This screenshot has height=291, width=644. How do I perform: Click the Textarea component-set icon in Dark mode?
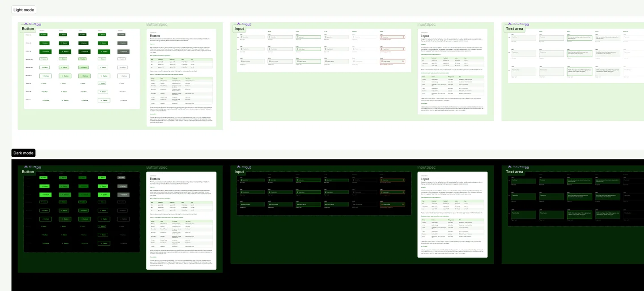coord(510,167)
